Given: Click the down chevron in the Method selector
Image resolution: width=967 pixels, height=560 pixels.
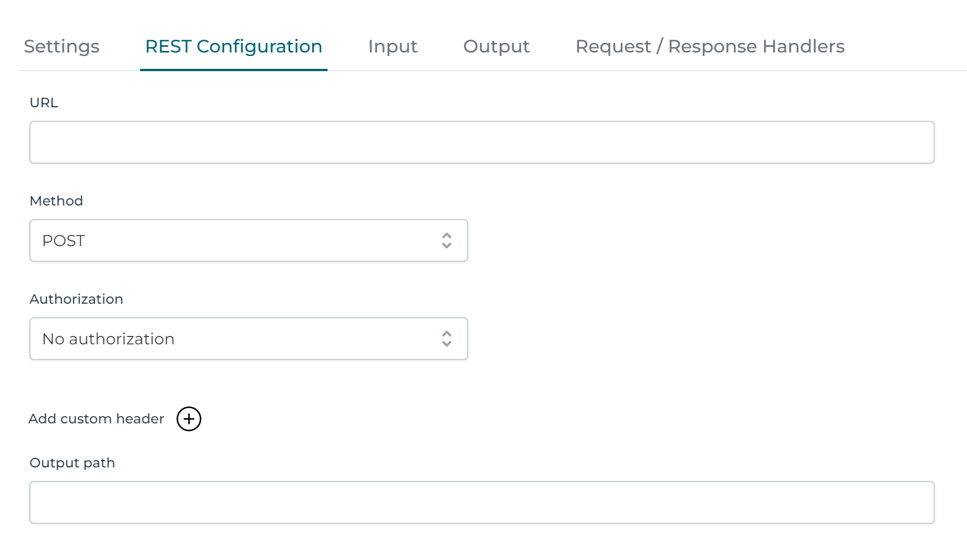Looking at the screenshot, I should pos(447,246).
